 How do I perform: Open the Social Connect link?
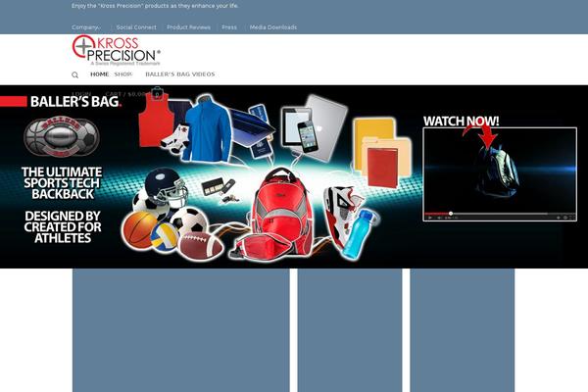click(136, 27)
